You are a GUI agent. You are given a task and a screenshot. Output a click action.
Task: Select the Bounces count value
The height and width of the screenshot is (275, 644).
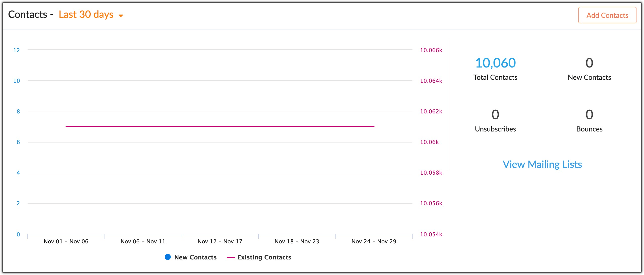click(x=589, y=114)
